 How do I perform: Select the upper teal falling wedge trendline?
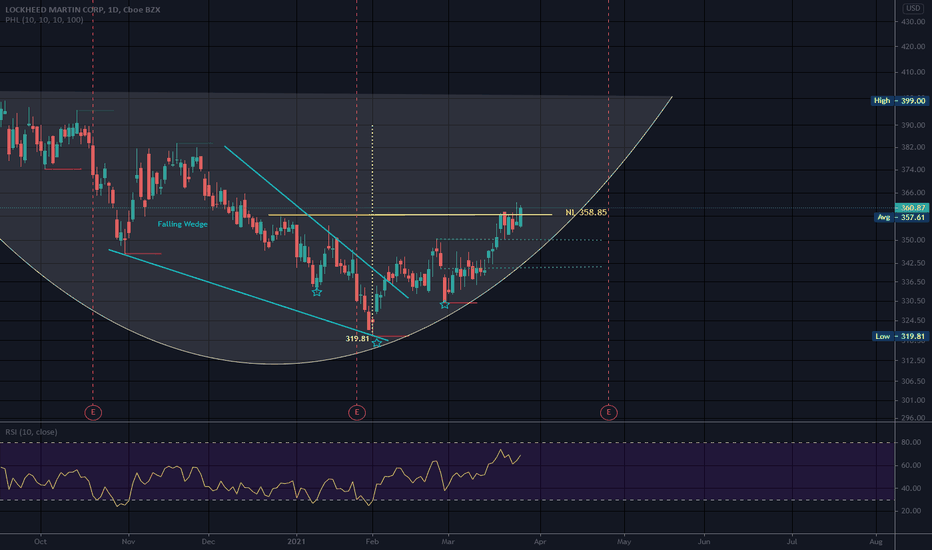click(316, 221)
